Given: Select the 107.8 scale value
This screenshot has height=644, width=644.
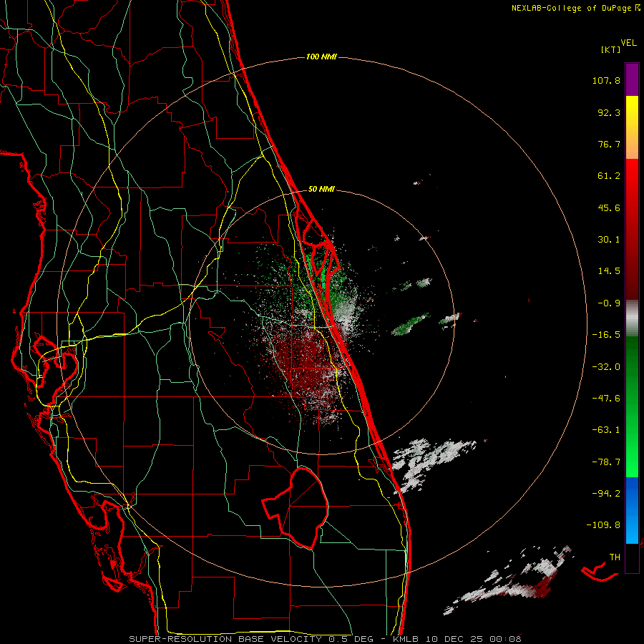Looking at the screenshot, I should [606, 80].
